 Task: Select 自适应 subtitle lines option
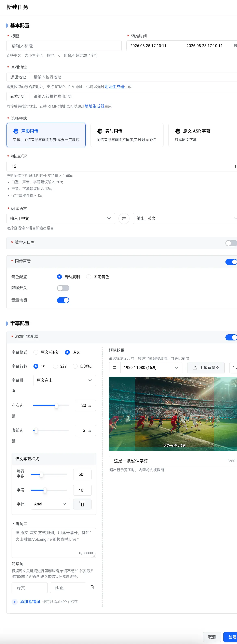click(75, 366)
